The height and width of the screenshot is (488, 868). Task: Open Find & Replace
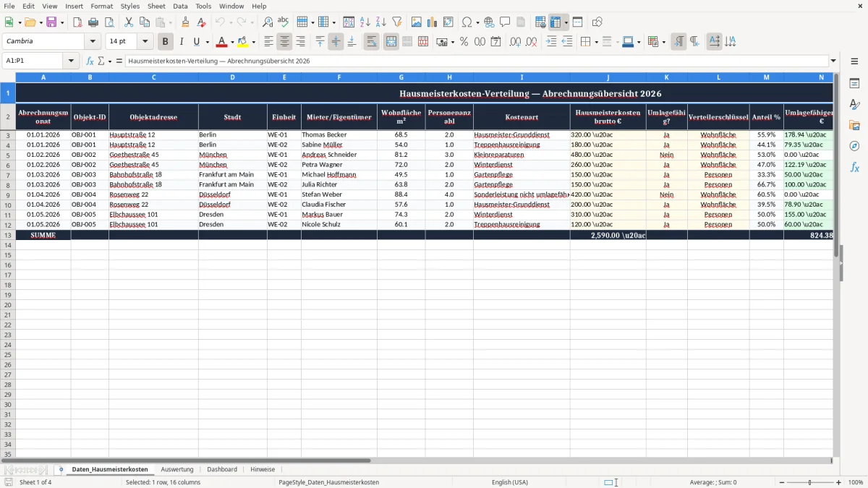[x=268, y=22]
